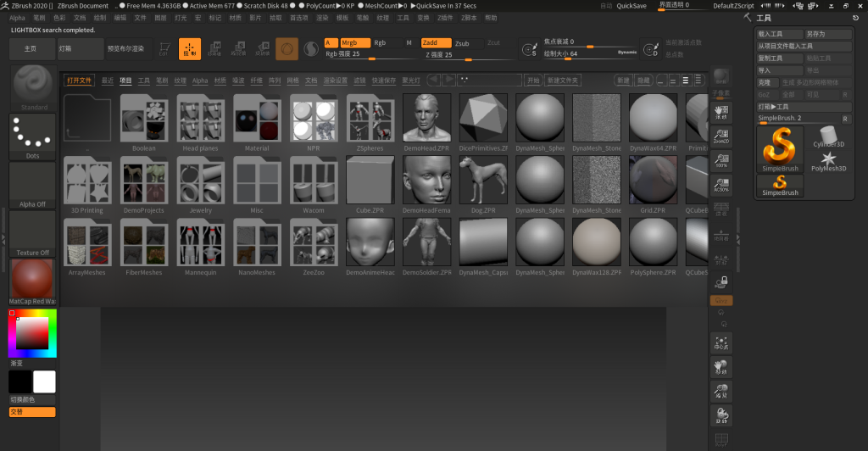Viewport: 868px width, 451px height.
Task: Open the Alpha menu in menu bar
Action: (17, 17)
